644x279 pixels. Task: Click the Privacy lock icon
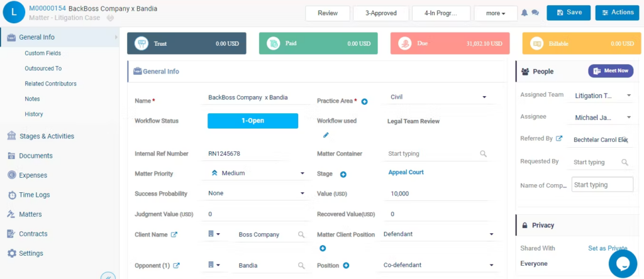[525, 226]
